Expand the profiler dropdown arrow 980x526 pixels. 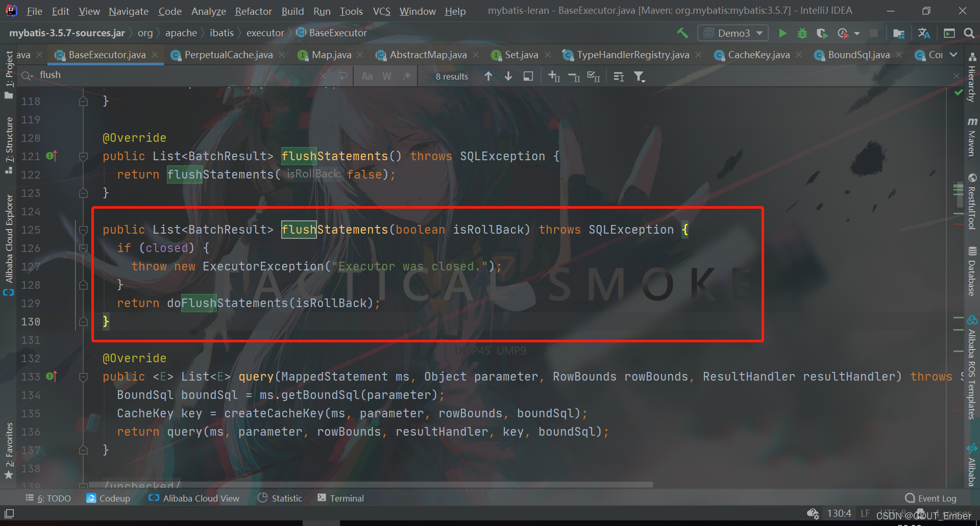point(857,34)
